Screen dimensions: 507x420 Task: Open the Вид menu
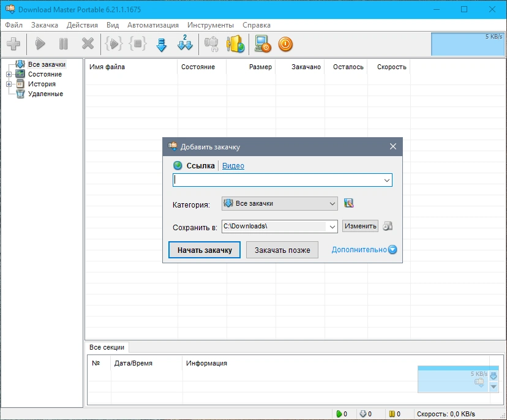tap(113, 25)
